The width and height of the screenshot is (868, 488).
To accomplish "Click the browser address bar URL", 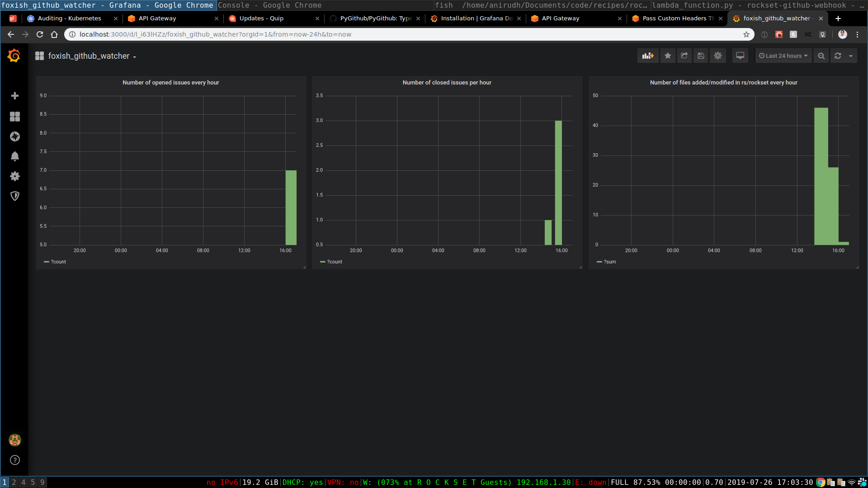I will (215, 34).
